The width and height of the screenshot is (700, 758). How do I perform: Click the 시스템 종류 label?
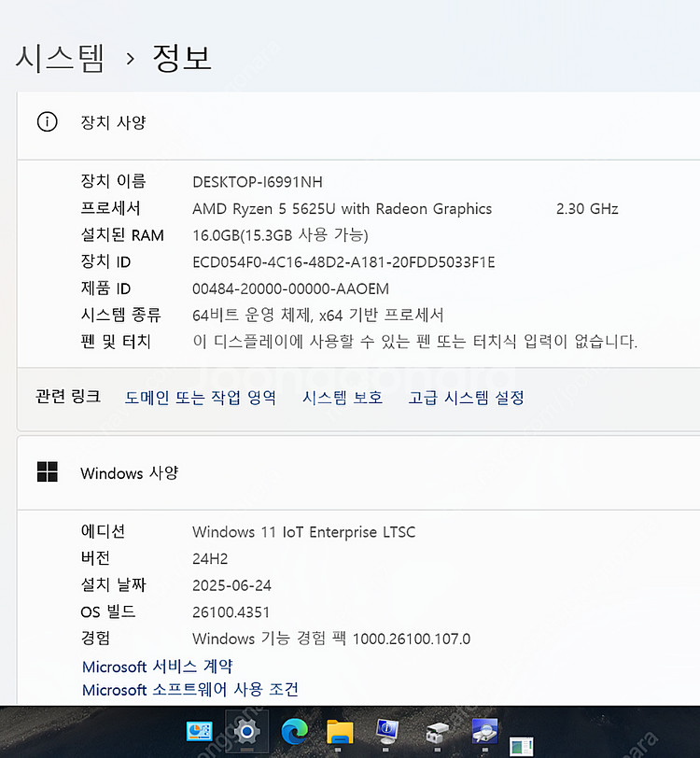pyautogui.click(x=120, y=315)
